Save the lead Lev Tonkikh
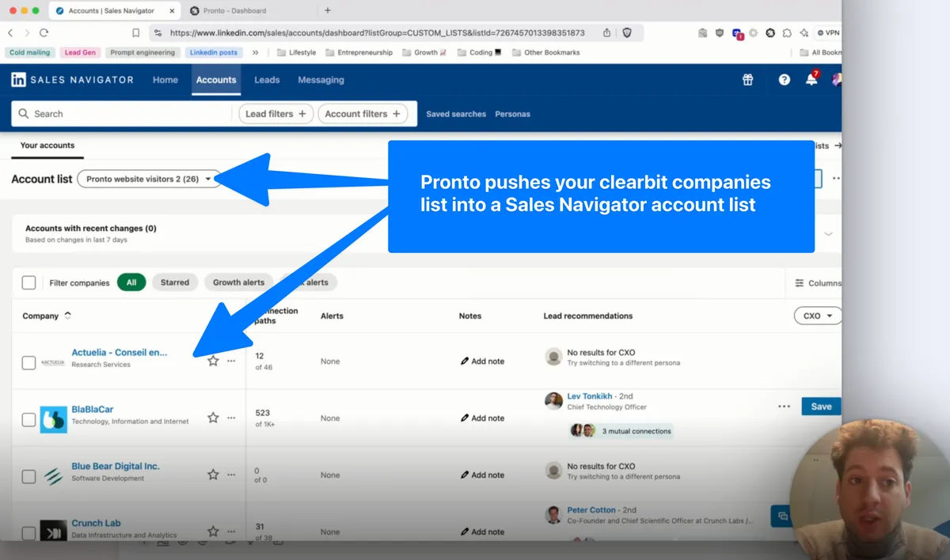The width and height of the screenshot is (950, 560). (x=821, y=407)
